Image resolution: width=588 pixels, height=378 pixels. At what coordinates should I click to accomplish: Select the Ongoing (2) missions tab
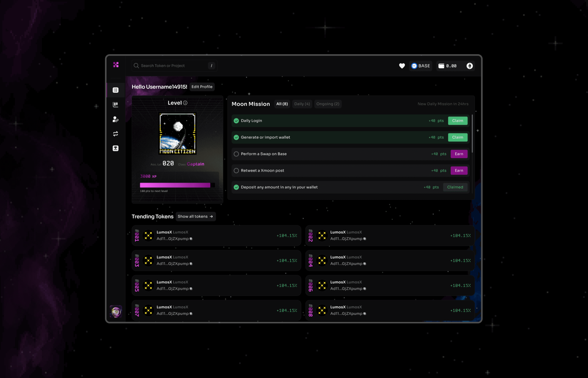point(328,104)
